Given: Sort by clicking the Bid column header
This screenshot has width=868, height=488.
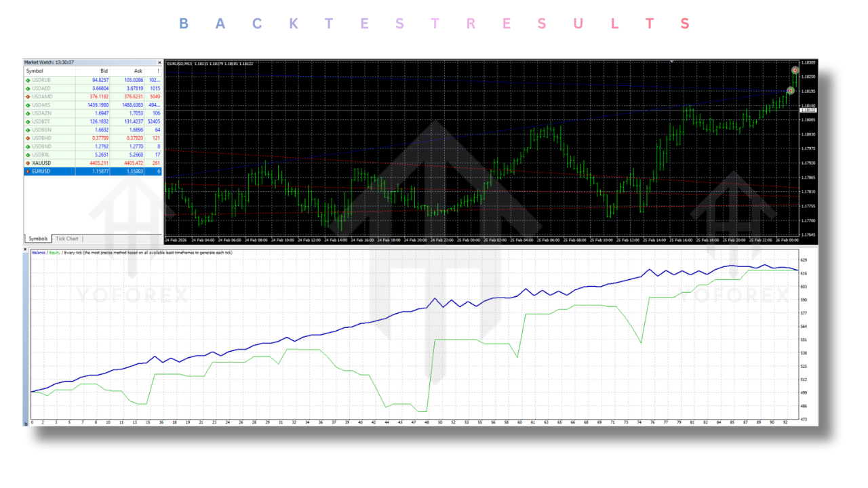Looking at the screenshot, I should 103,70.
